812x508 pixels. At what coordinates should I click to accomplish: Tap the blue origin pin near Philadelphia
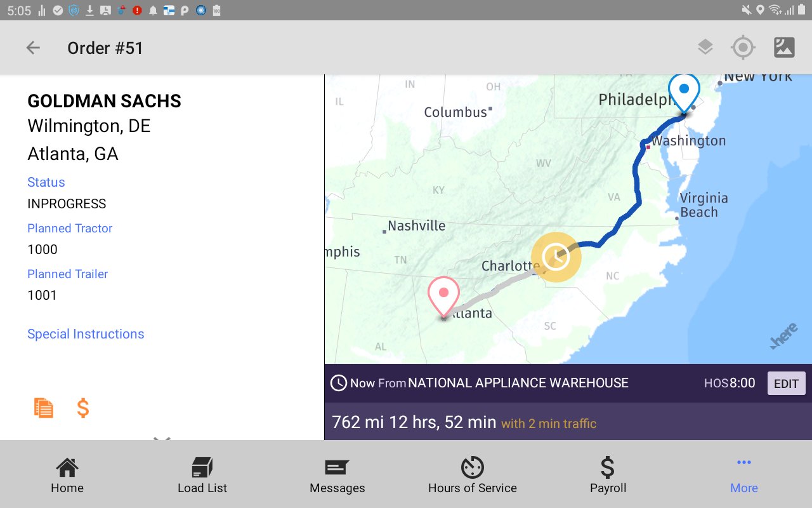(x=684, y=94)
